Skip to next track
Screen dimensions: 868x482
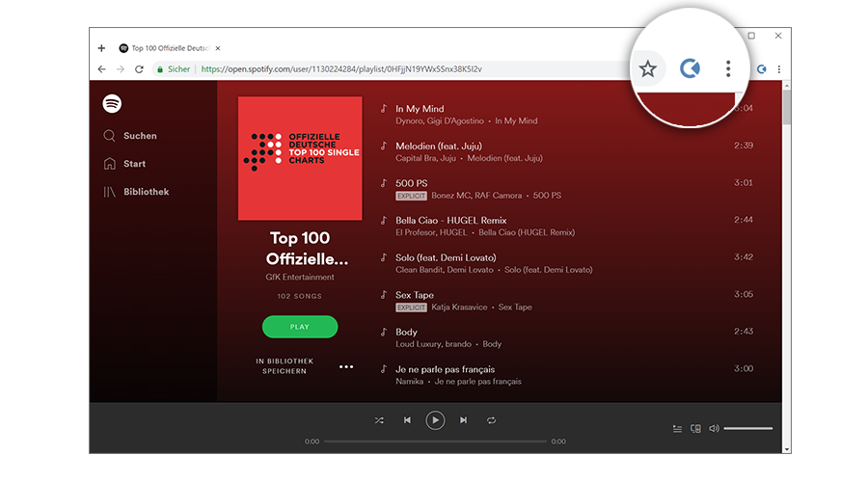pos(463,420)
